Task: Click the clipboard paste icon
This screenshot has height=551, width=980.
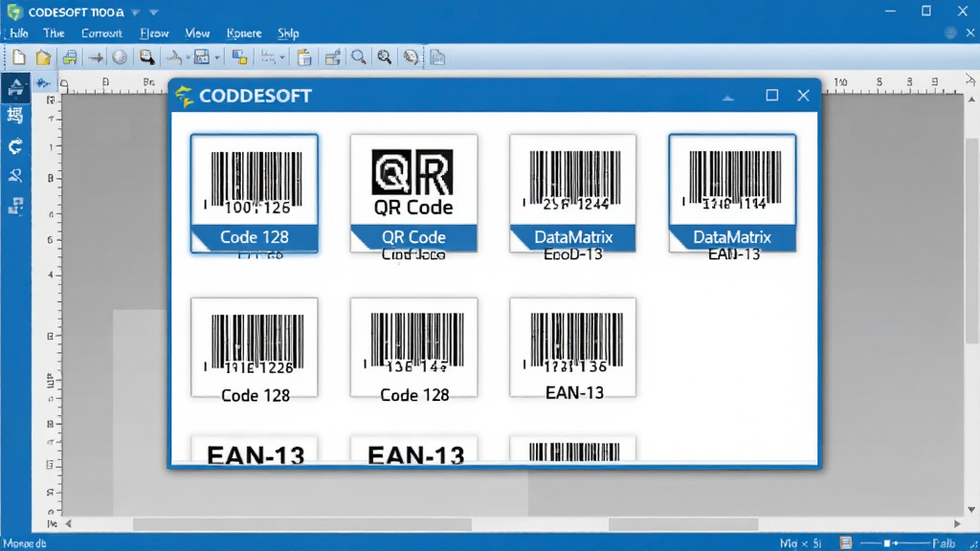Action: [304, 57]
